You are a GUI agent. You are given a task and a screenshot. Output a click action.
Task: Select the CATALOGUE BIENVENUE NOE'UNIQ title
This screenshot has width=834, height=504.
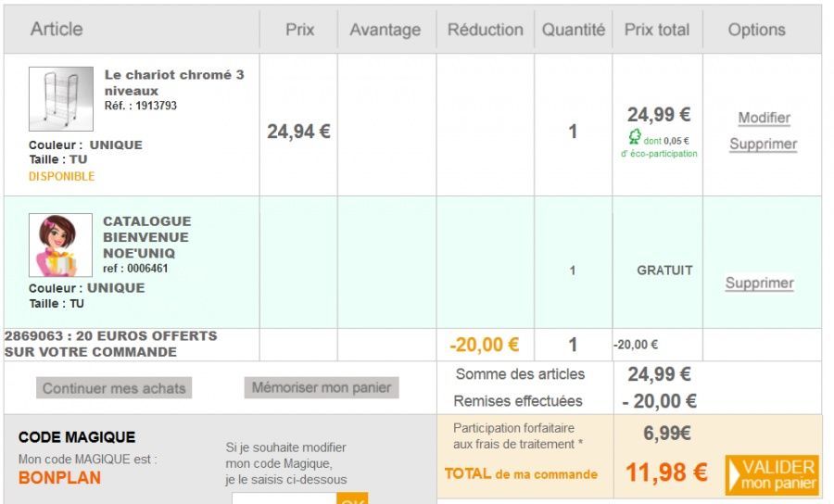[x=146, y=236]
